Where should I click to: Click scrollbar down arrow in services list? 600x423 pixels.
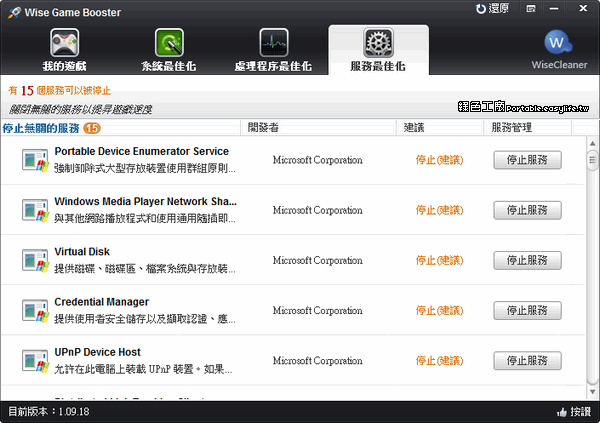(x=592, y=392)
